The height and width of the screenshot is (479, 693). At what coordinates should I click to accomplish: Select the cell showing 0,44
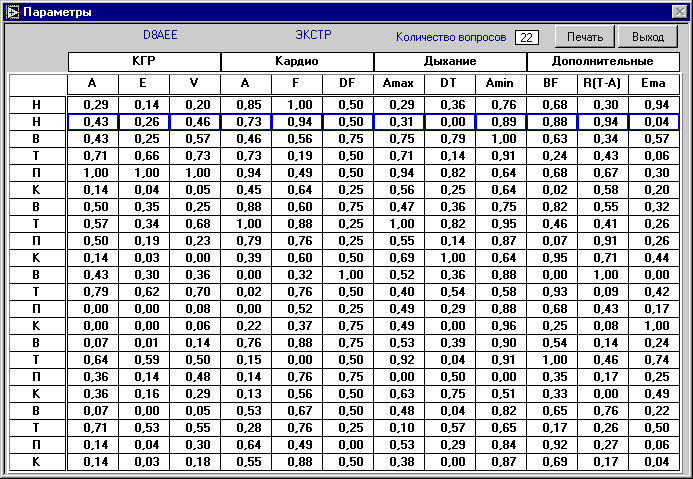point(654,258)
